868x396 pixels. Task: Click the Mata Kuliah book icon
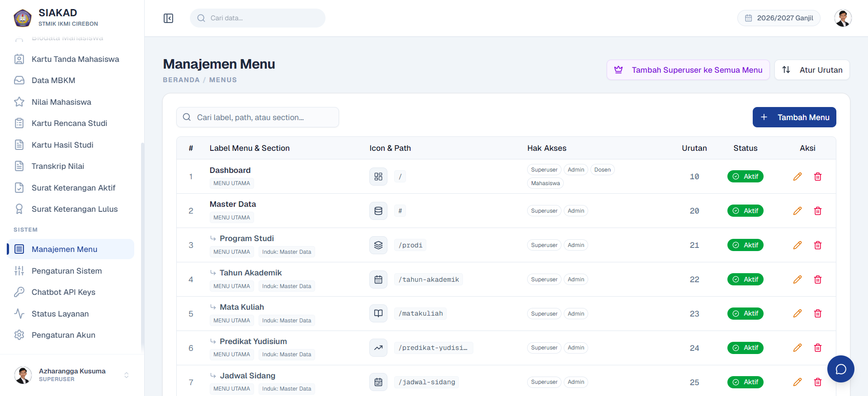378,313
